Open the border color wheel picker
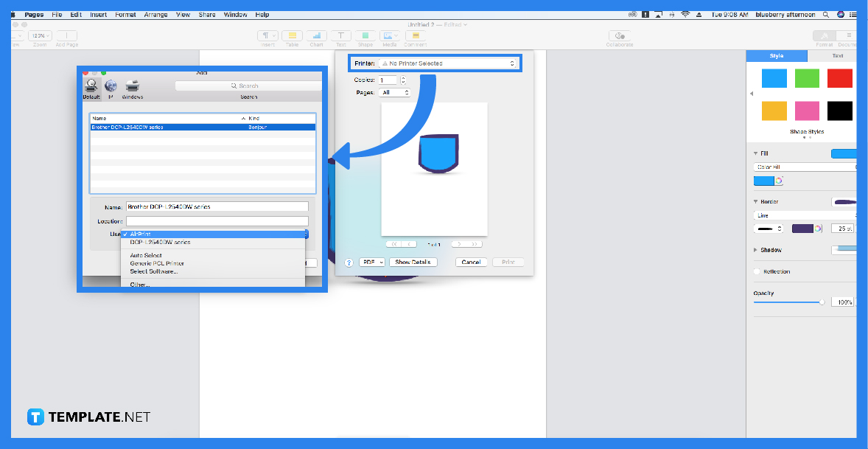Screen dimensions: 868x449 click(x=818, y=228)
